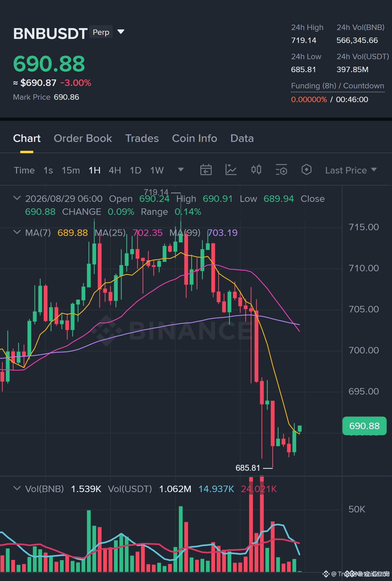Collapse the Vol(BNB) volume legend
392x581 pixels.
(17, 488)
